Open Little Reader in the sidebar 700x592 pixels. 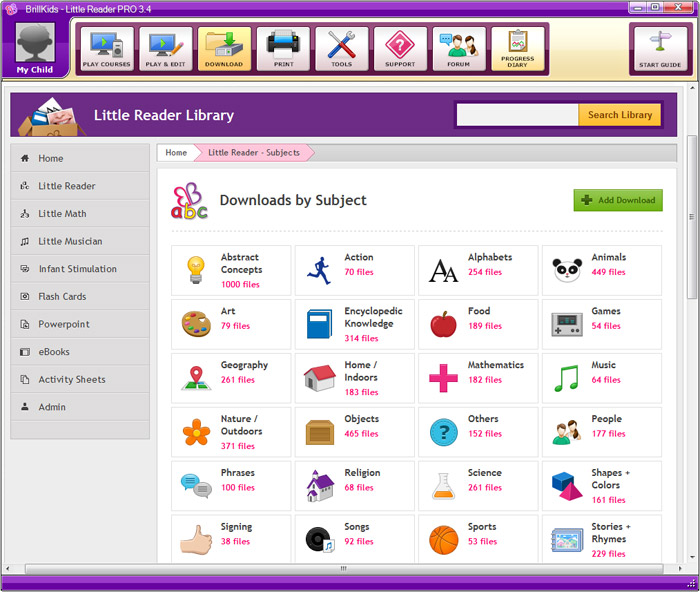(x=80, y=186)
